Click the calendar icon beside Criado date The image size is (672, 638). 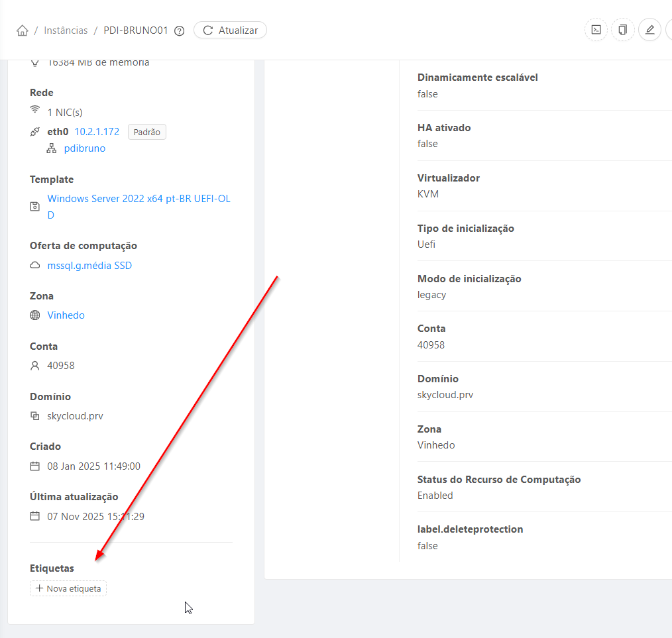click(x=35, y=466)
